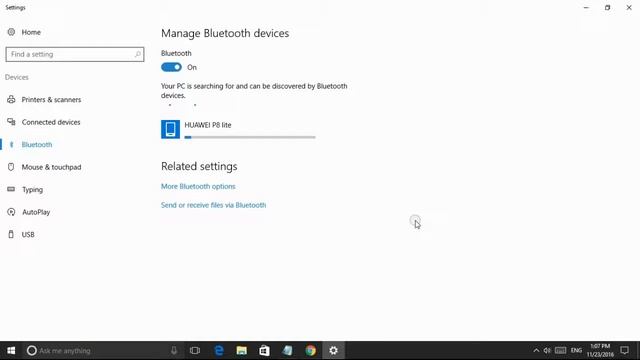This screenshot has width=640, height=360.
Task: Click the Related settings heading
Action: click(x=199, y=166)
